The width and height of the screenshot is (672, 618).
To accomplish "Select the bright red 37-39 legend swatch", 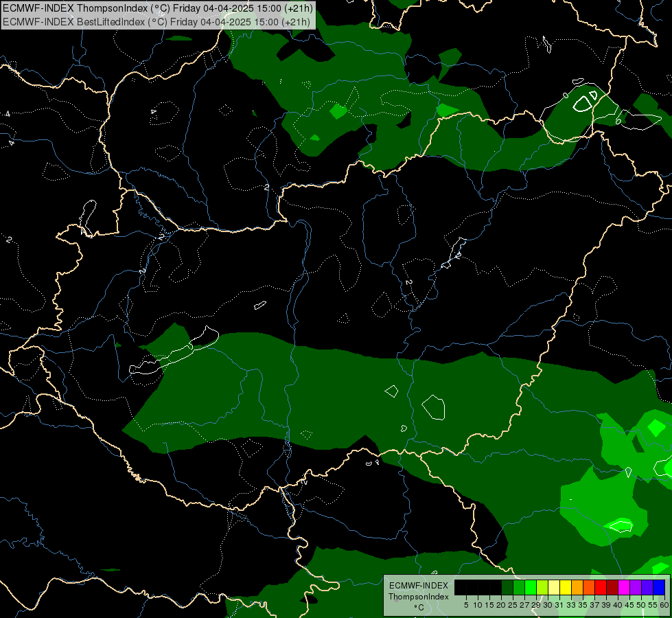I will [601, 587].
